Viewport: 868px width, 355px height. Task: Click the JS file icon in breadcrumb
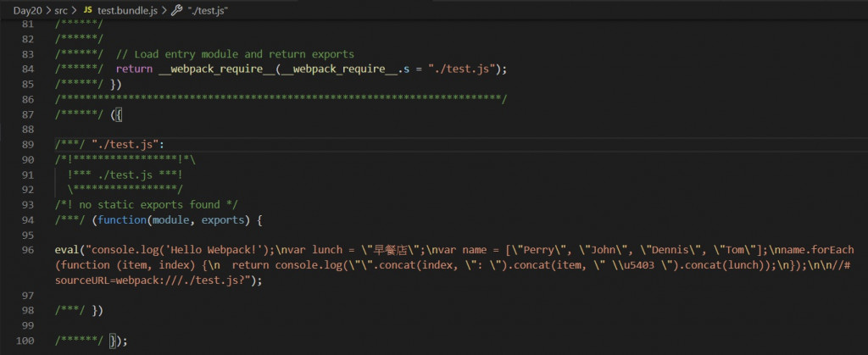pos(87,10)
